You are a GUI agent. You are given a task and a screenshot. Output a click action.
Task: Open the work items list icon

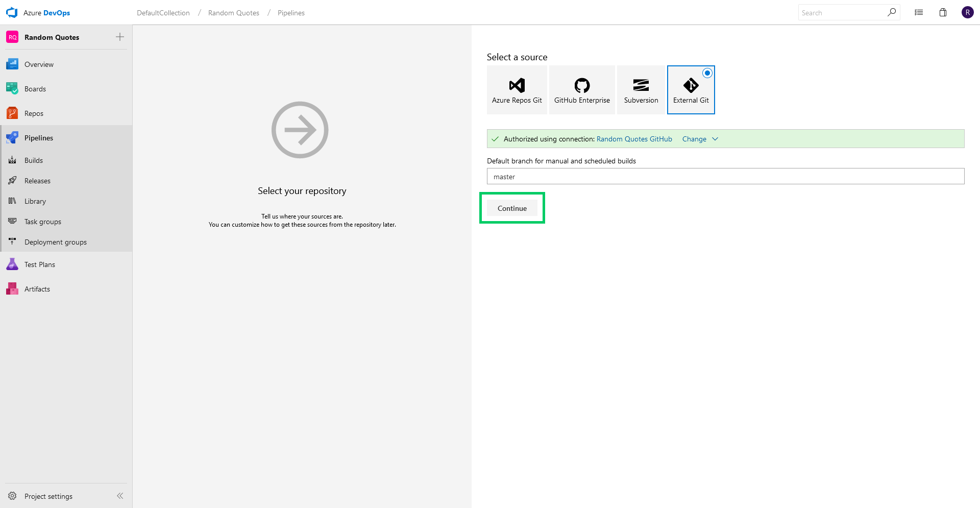point(919,12)
